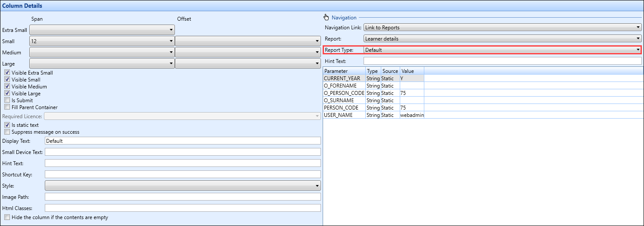Click the Value column header
The height and width of the screenshot is (226, 644).
(412, 71)
